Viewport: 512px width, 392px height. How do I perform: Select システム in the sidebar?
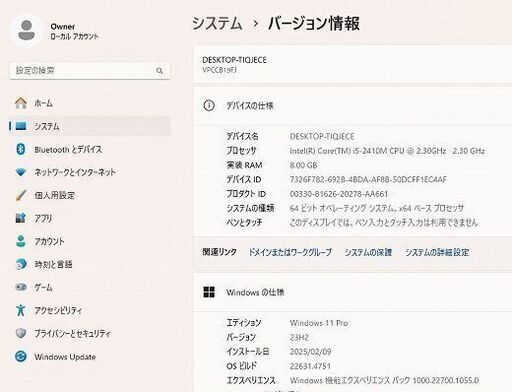pos(90,126)
